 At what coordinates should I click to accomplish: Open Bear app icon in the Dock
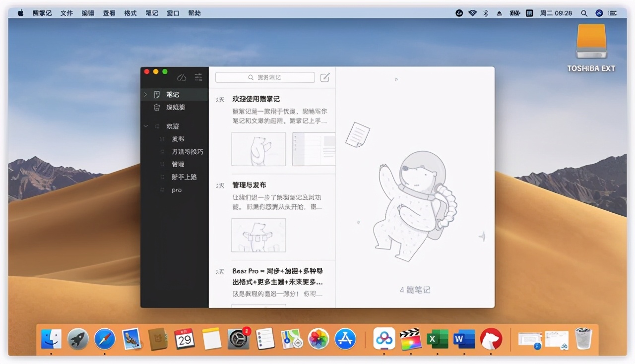491,339
